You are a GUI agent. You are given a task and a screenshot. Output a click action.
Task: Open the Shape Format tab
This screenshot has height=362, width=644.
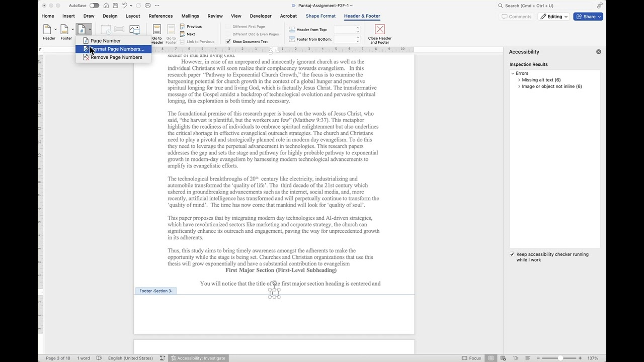tap(320, 16)
